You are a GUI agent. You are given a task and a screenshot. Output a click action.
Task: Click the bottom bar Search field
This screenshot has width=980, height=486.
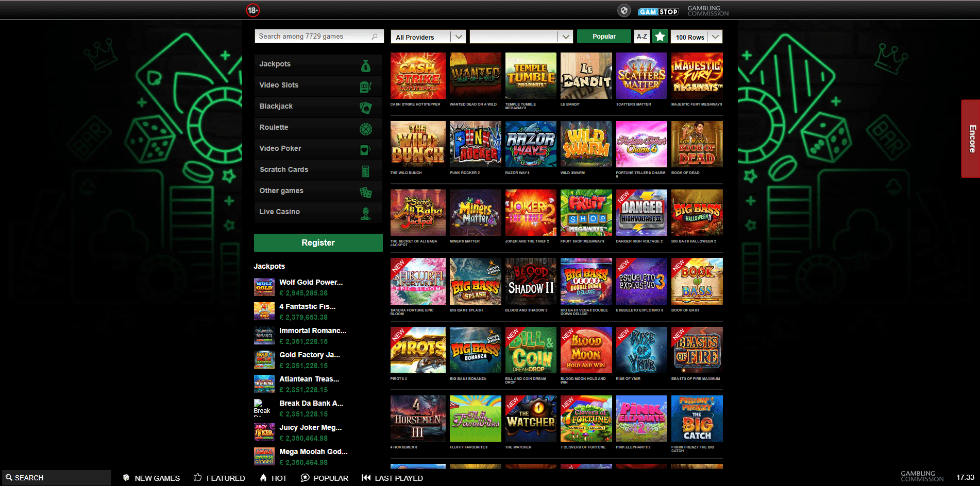tap(57, 478)
